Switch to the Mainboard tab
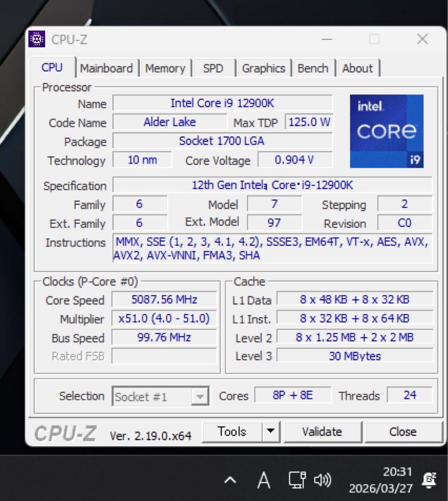 click(x=106, y=68)
